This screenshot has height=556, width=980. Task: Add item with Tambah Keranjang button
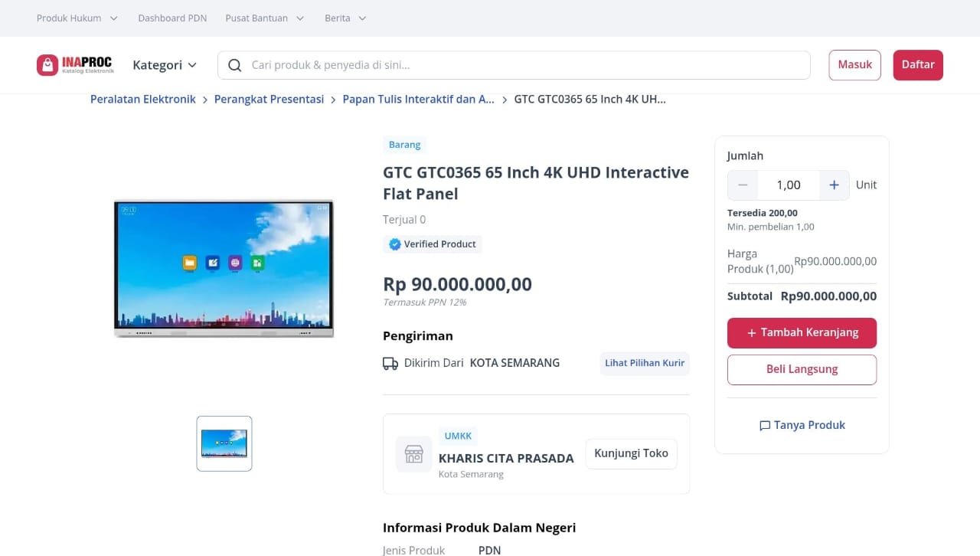pyautogui.click(x=802, y=333)
